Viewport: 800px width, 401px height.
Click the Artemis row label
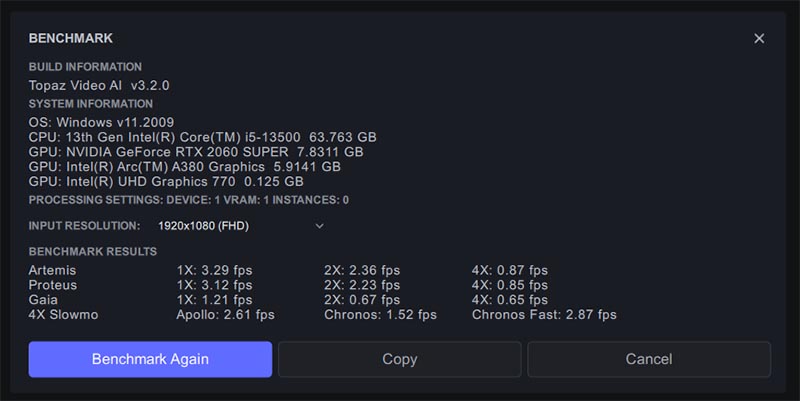52,270
